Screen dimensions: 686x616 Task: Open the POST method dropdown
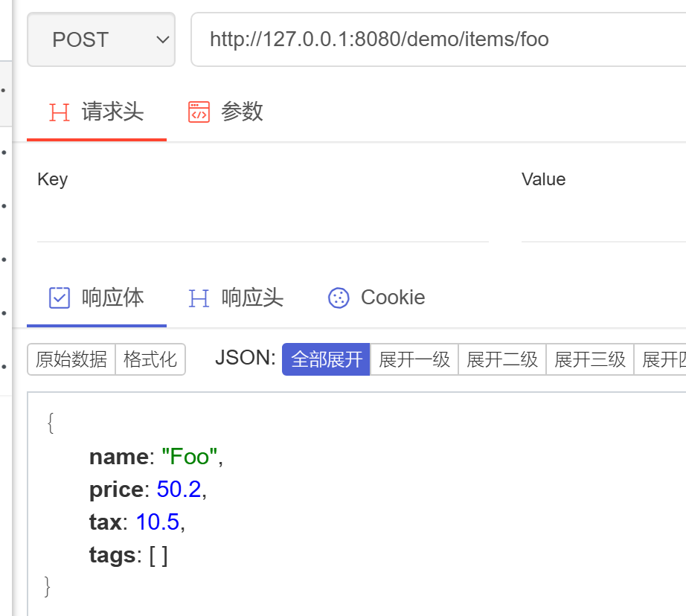(x=101, y=40)
